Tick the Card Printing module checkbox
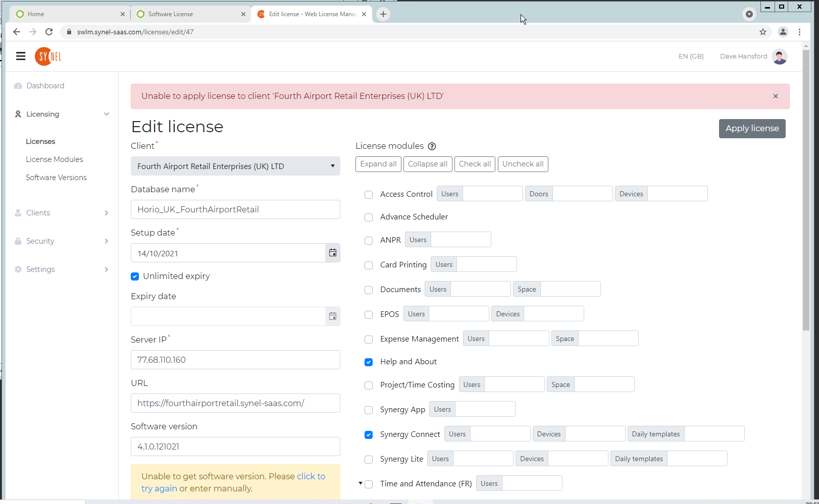 [x=369, y=265]
